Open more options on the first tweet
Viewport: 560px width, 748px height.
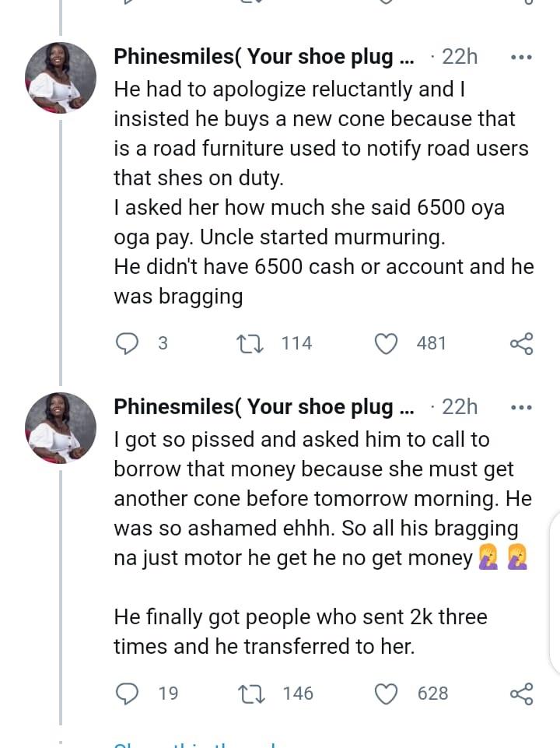coord(520,57)
